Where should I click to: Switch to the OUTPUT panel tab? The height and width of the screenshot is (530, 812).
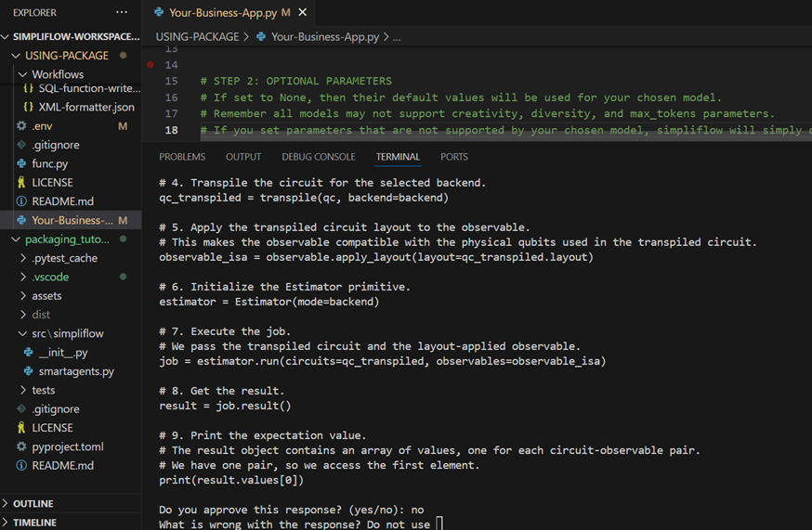(243, 157)
